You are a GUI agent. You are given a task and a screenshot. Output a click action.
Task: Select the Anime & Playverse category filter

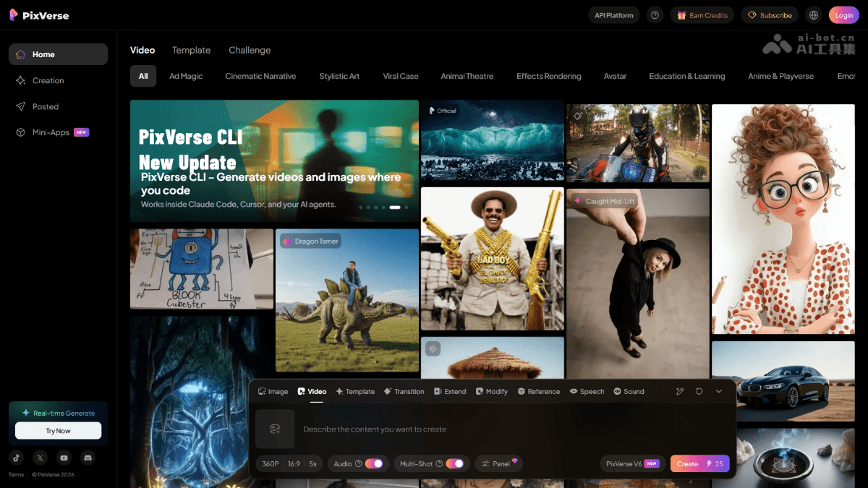point(781,76)
